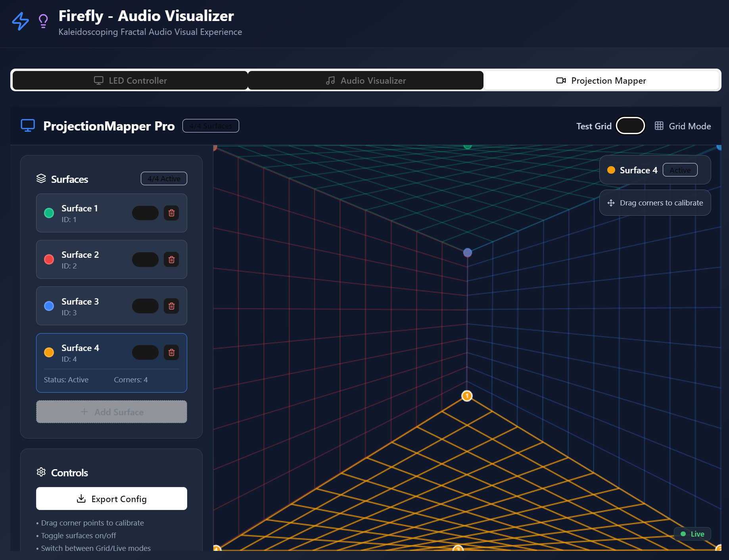This screenshot has height=560, width=729.
Task: Click the orange color dot of Surface 4
Action: click(x=49, y=352)
